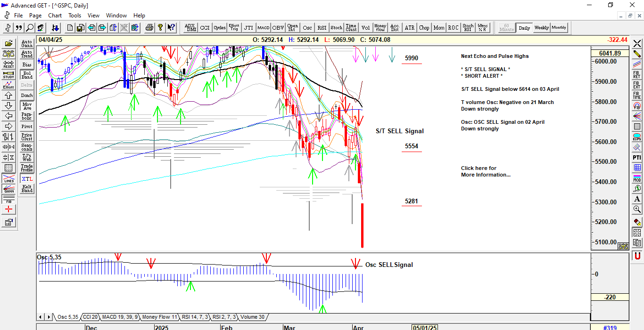Image resolution: width=644 pixels, height=330 pixels.
Task: Add the RSI indicator from toolbar
Action: [x=322, y=28]
